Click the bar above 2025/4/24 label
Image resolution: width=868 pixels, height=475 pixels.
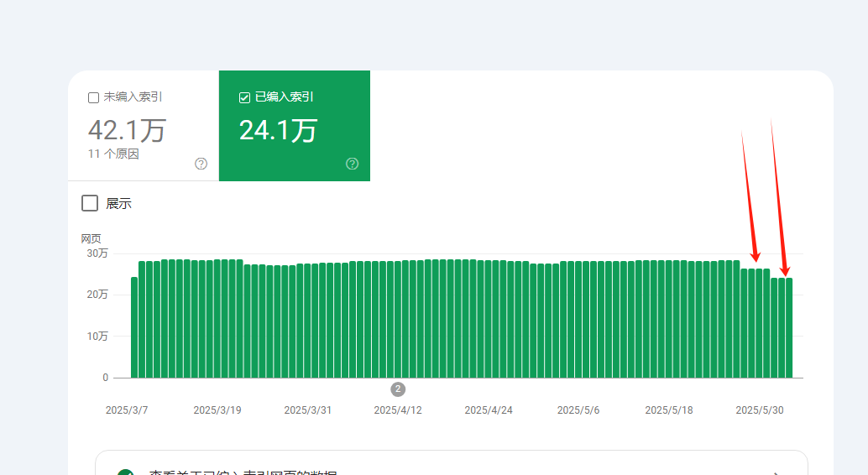tap(488, 319)
